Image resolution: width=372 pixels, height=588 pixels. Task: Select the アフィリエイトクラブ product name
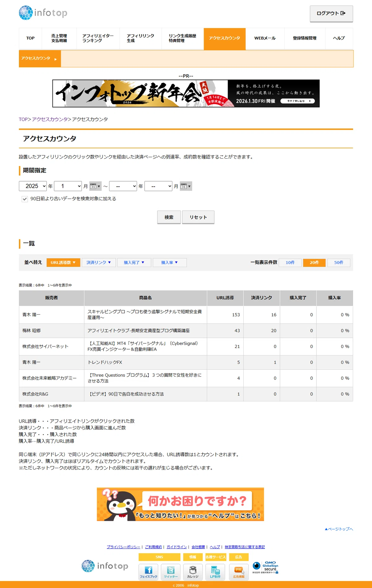[139, 331]
